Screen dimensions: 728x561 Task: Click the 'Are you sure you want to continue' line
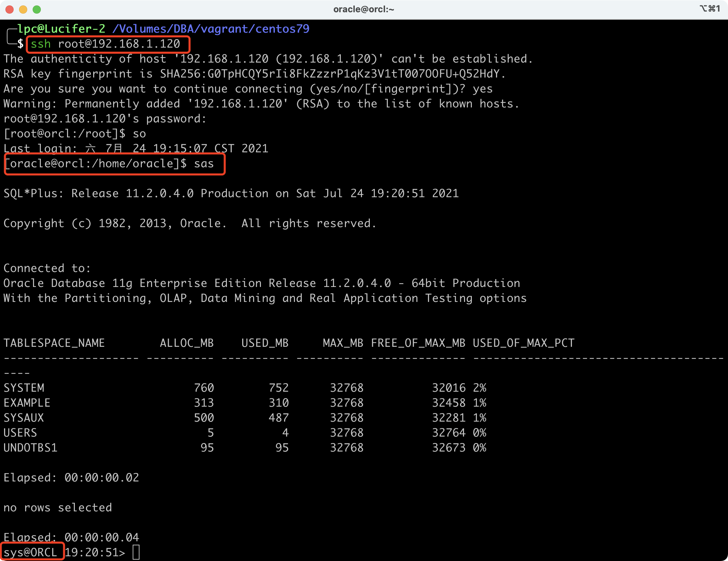tap(248, 89)
